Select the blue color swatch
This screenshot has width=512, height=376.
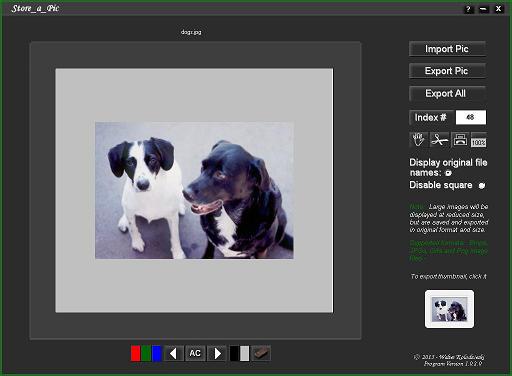[x=156, y=353]
